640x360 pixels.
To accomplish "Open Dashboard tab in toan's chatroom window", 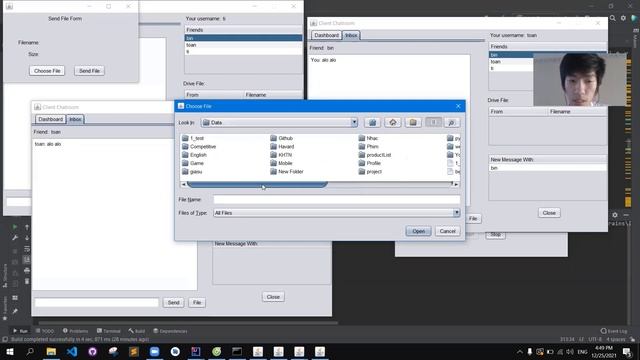I will (x=327, y=36).
